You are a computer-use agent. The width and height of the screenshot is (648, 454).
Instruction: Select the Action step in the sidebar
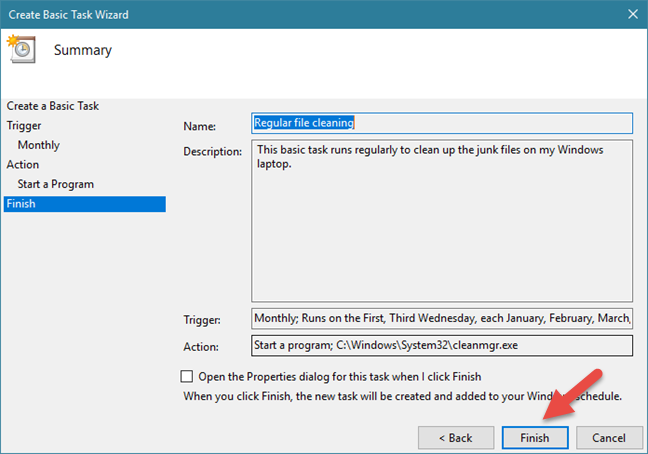(x=23, y=165)
